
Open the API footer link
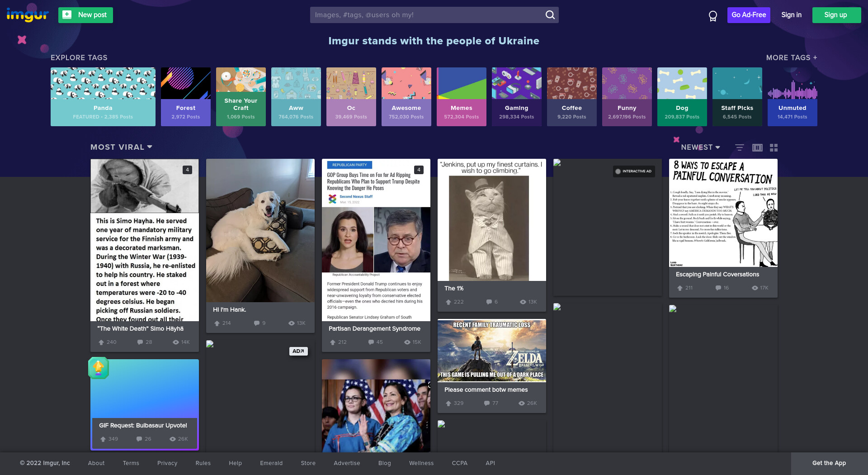click(x=490, y=463)
